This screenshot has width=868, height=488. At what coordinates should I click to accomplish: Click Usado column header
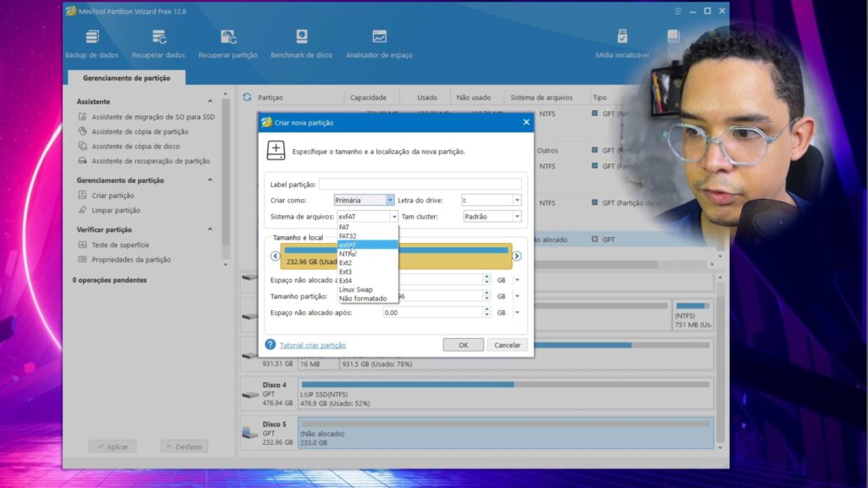(x=427, y=97)
